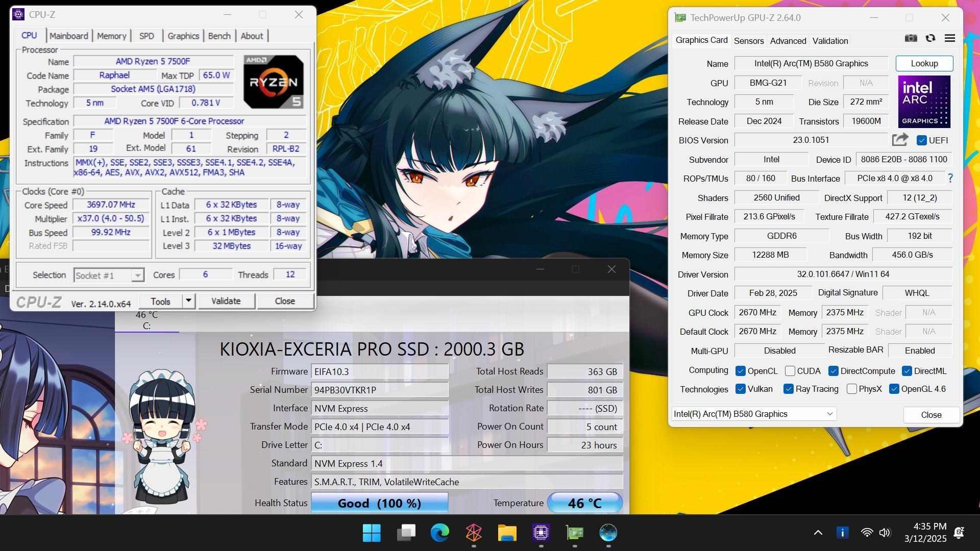
Task: Click the round blue globe taskbar icon
Action: pos(608,533)
